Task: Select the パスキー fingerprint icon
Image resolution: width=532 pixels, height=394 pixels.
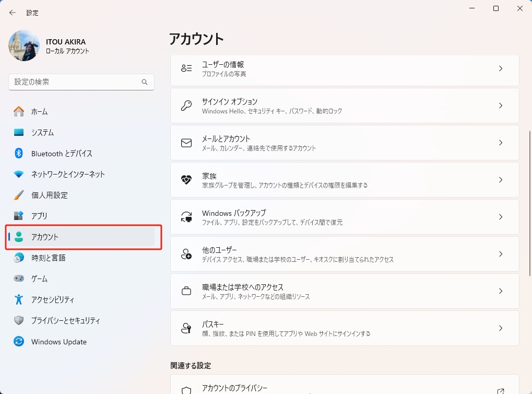Action: (x=186, y=328)
